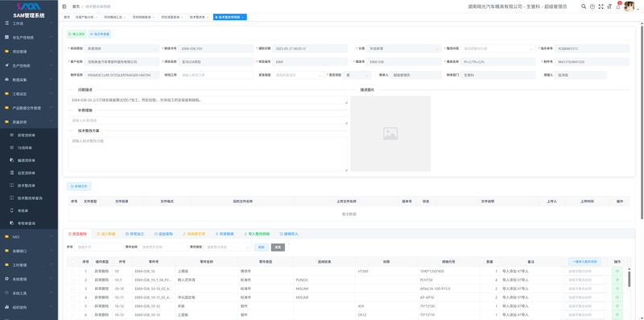
Task: Open the font size adjustment icon
Action: (609, 6)
